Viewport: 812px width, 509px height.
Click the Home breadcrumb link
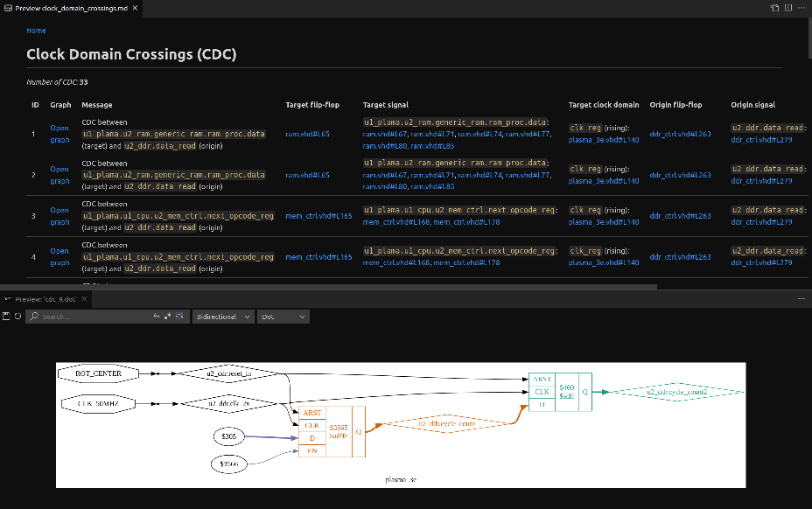36,31
